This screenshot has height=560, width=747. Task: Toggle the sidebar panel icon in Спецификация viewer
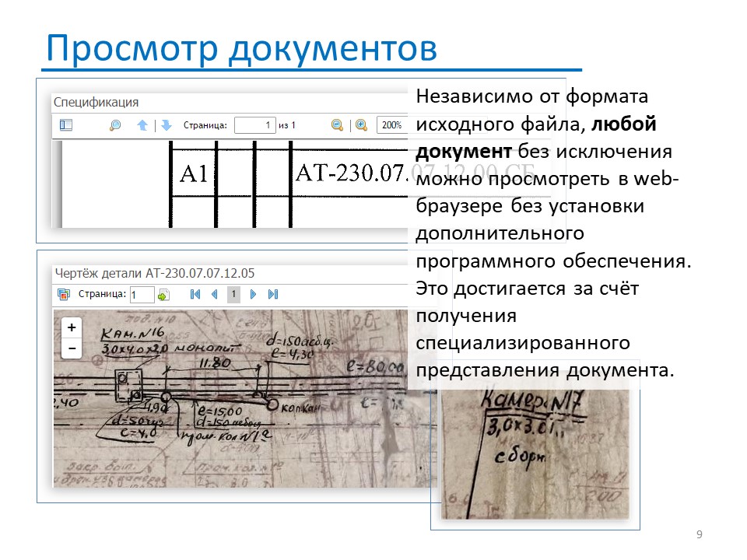pos(65,125)
